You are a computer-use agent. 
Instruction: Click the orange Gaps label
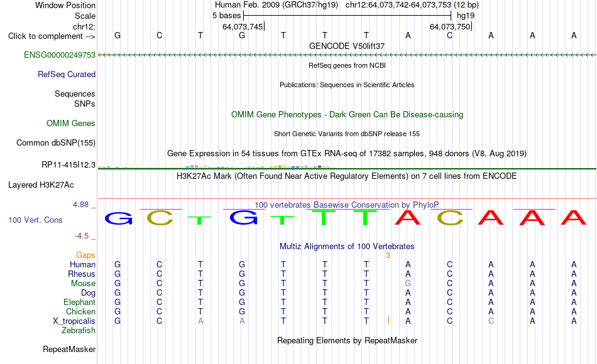coord(85,255)
